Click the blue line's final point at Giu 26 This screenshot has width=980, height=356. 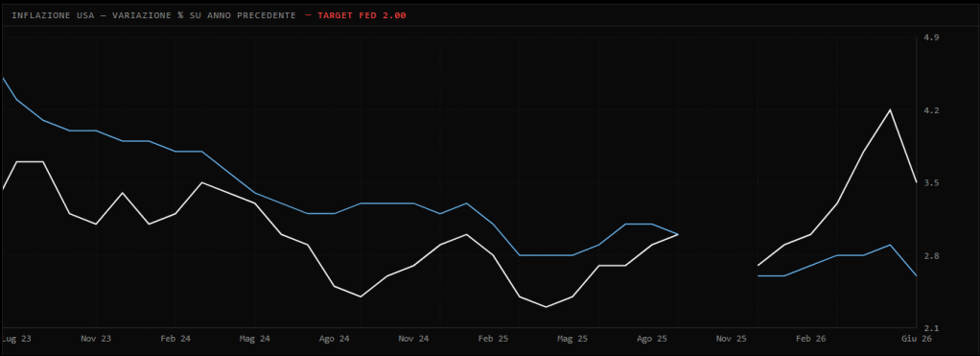pos(917,275)
